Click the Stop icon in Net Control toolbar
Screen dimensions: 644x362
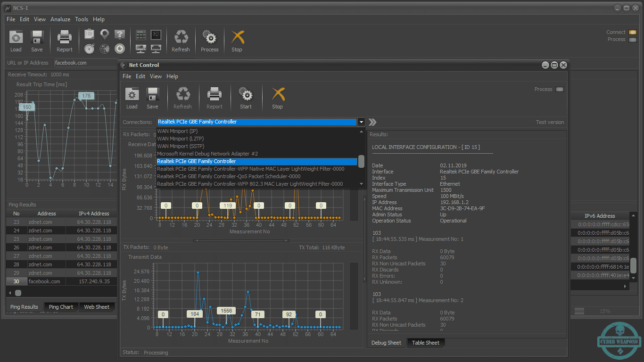(278, 94)
